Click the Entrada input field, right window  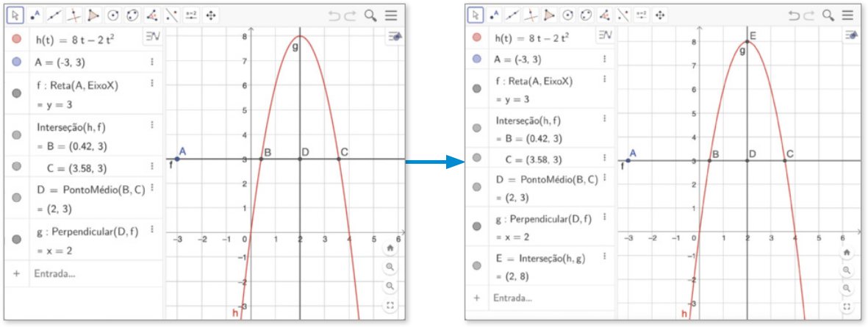pos(552,298)
